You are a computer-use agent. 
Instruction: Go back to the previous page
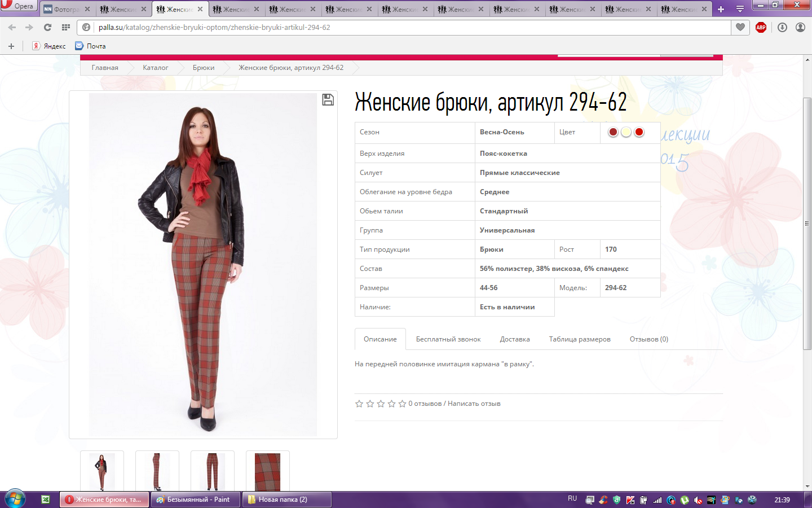tap(12, 27)
